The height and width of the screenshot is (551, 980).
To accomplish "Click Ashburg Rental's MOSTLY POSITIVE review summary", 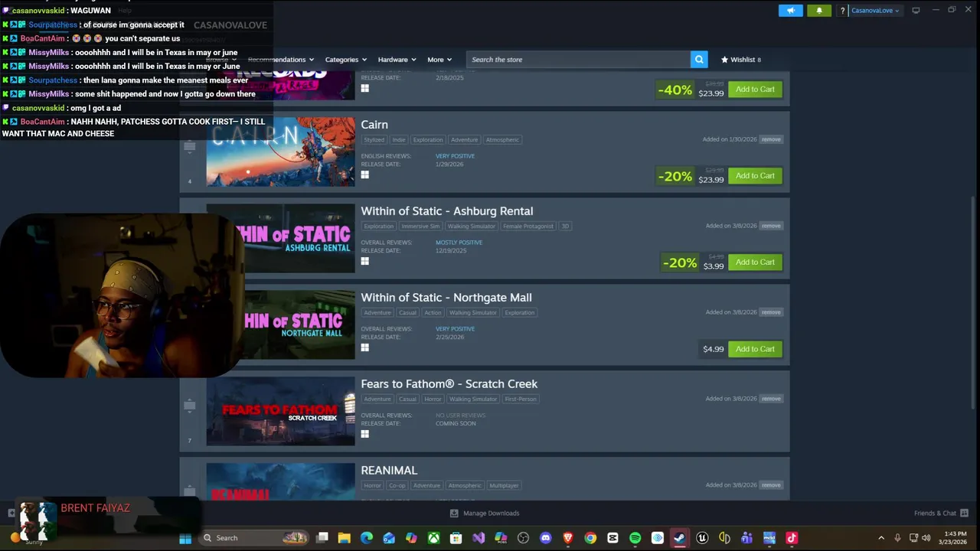I will coord(459,243).
